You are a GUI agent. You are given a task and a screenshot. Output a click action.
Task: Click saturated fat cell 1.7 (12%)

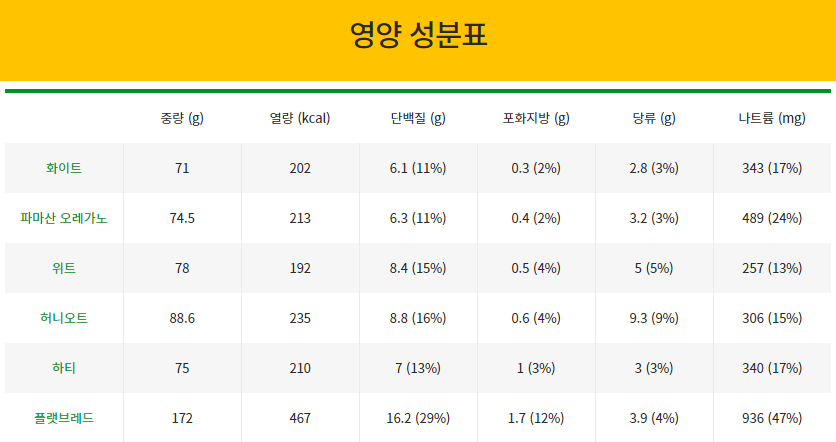(536, 418)
